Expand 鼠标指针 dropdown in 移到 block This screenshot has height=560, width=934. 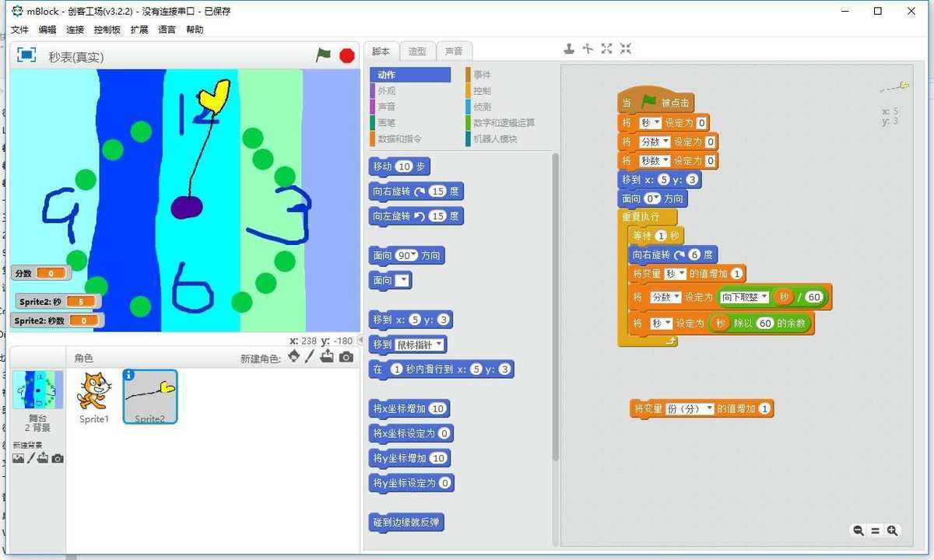pyautogui.click(x=440, y=345)
